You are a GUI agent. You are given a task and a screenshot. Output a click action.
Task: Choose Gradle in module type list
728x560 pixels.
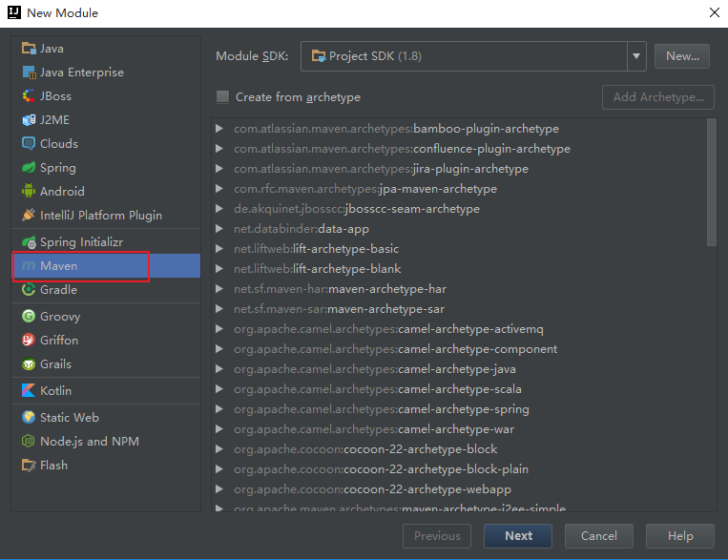106,289
